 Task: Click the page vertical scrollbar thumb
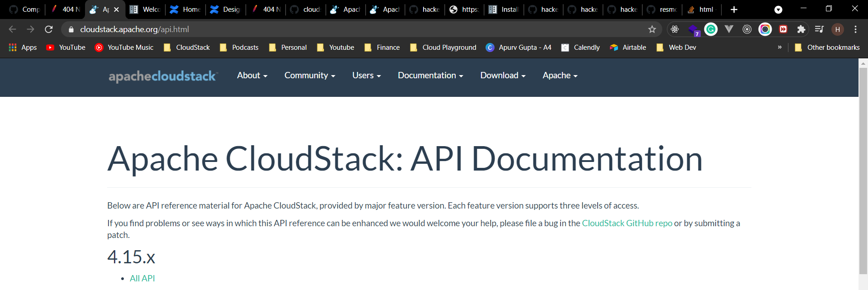863,171
